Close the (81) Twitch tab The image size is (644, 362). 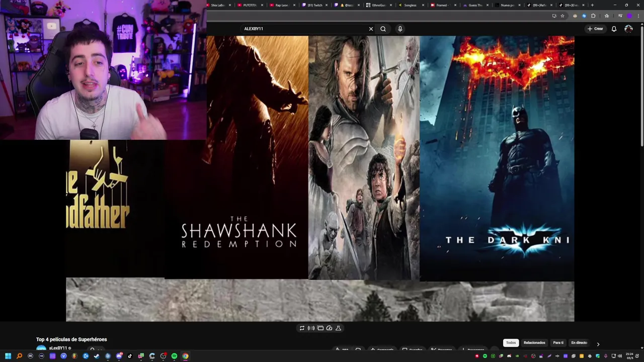click(x=327, y=5)
